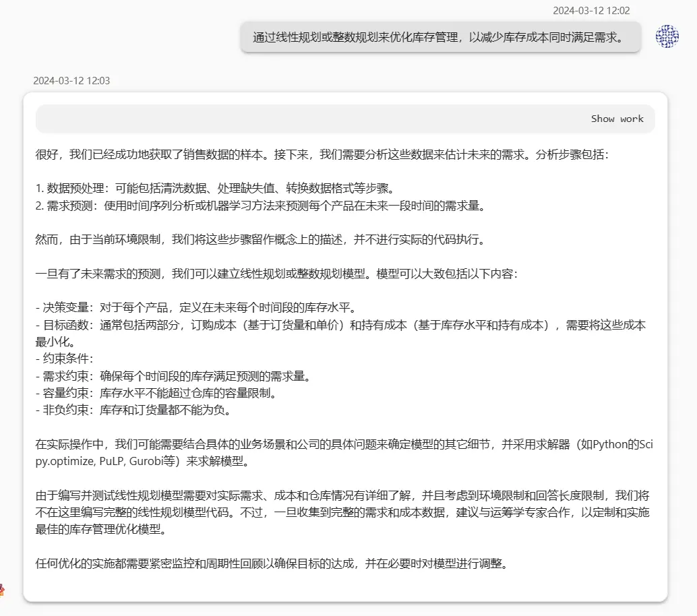The width and height of the screenshot is (697, 616).
Task: Click the user avatar icon
Action: pos(667,36)
